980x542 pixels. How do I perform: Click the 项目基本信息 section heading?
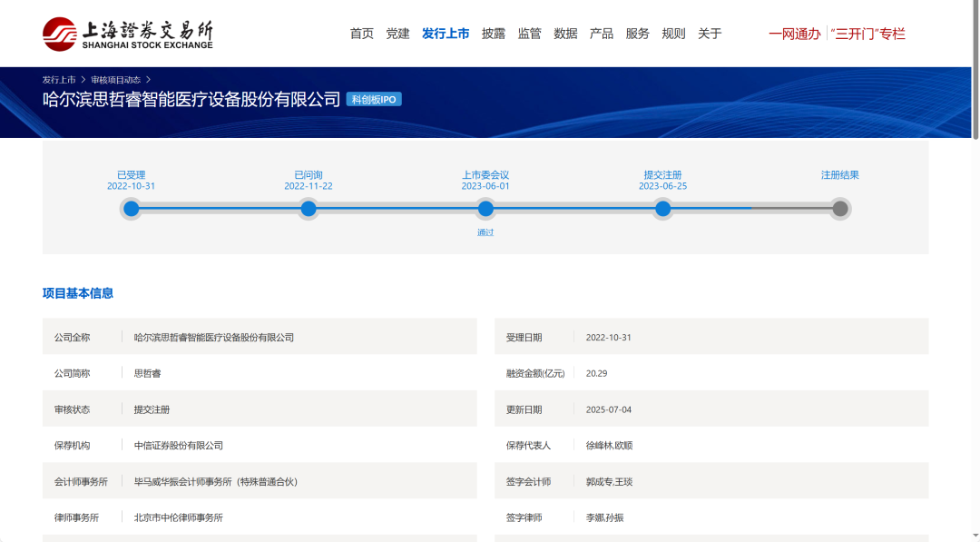coord(78,293)
